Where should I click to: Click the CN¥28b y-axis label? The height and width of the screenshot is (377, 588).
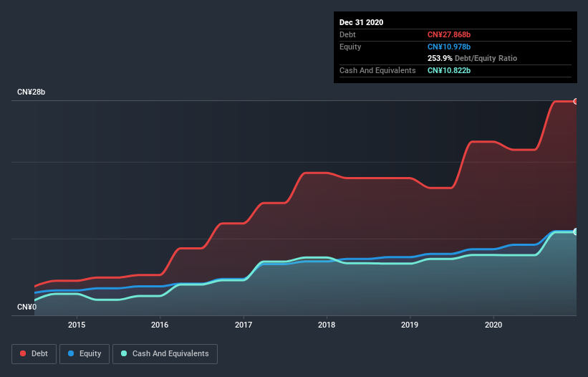tap(31, 92)
